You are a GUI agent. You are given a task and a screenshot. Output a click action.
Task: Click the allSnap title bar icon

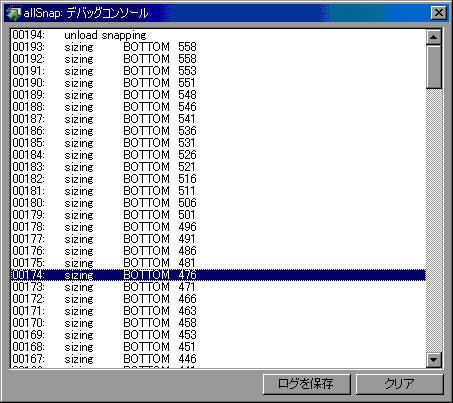pyautogui.click(x=13, y=13)
